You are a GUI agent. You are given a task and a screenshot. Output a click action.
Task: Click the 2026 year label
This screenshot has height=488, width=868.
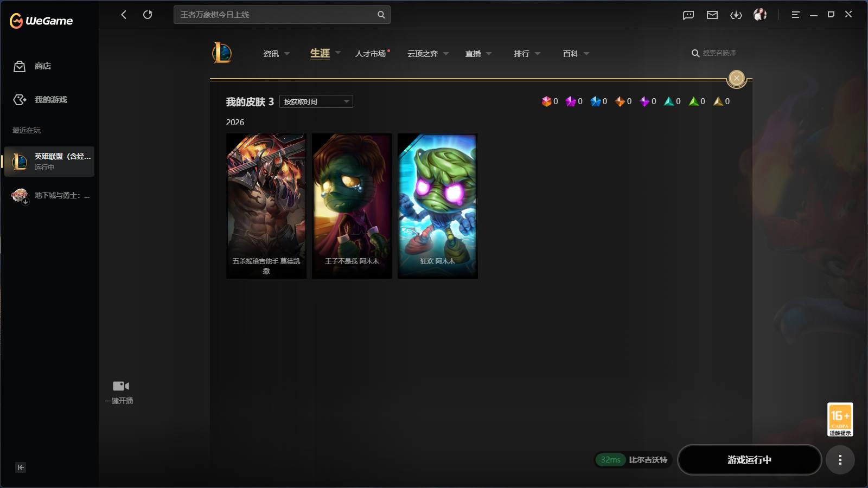pos(235,123)
